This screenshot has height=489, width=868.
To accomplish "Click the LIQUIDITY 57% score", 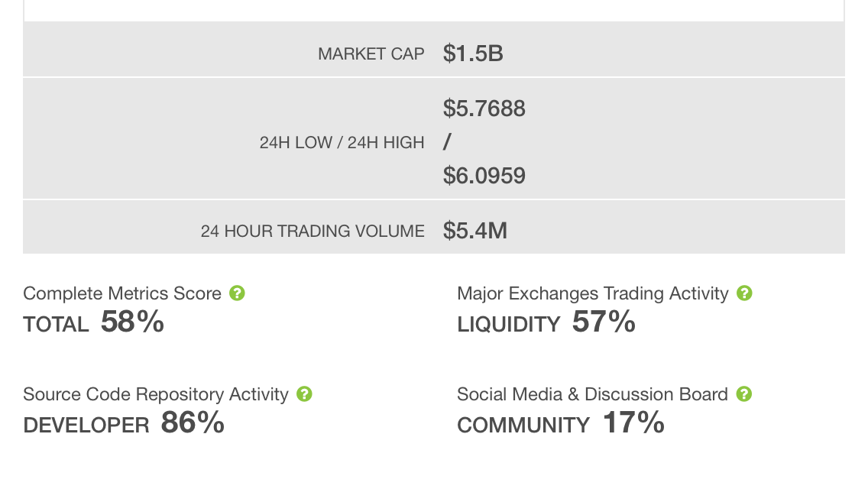I will (x=546, y=322).
